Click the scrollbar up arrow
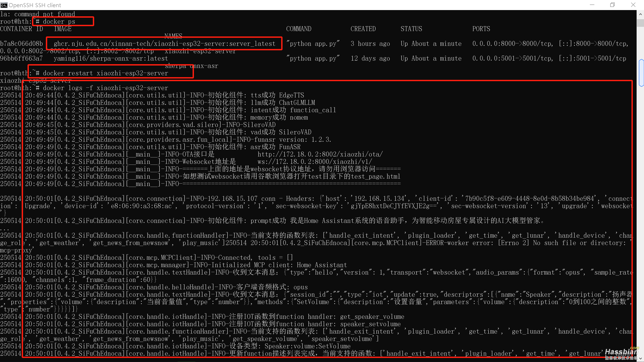 point(640,14)
